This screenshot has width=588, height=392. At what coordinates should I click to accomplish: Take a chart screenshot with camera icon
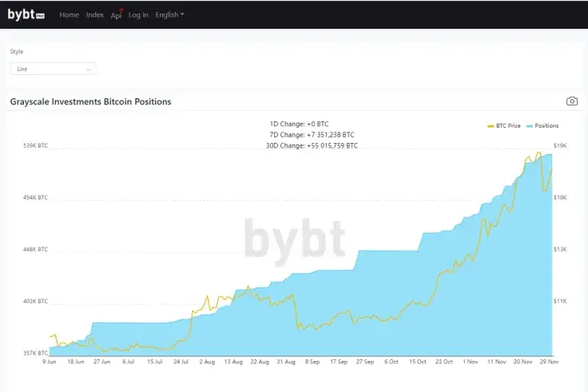[572, 101]
